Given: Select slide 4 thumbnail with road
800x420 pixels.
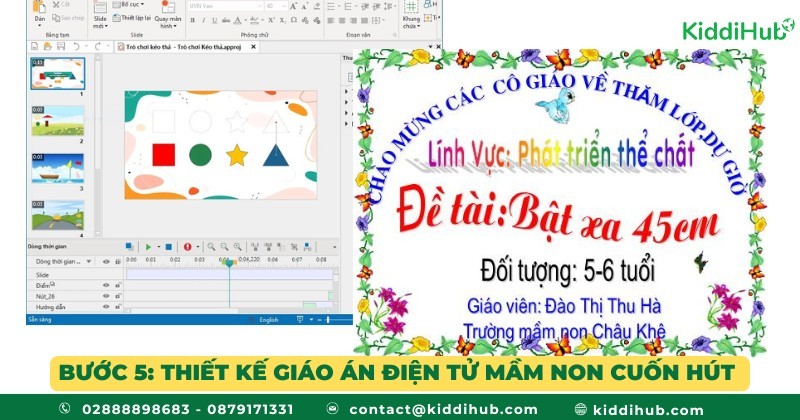Looking at the screenshot, I should pos(58,215).
